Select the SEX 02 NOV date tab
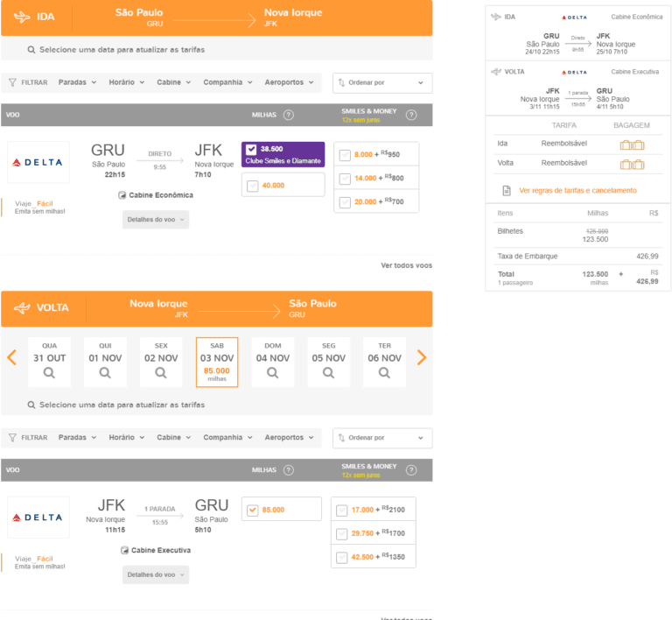Viewport: 672px width, 620px height. [x=161, y=362]
